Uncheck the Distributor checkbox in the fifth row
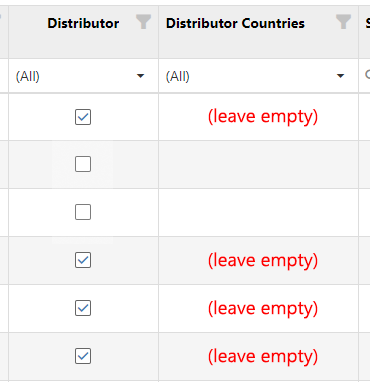 (x=83, y=308)
